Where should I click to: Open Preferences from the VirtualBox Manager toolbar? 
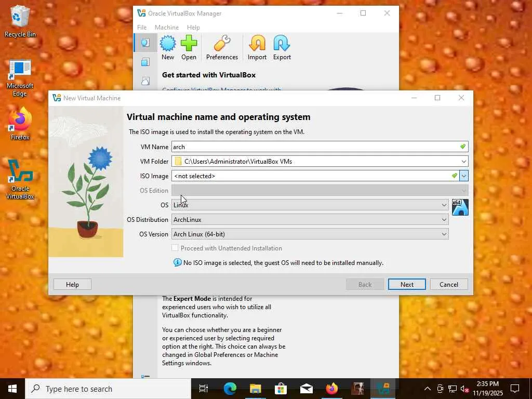pos(222,47)
